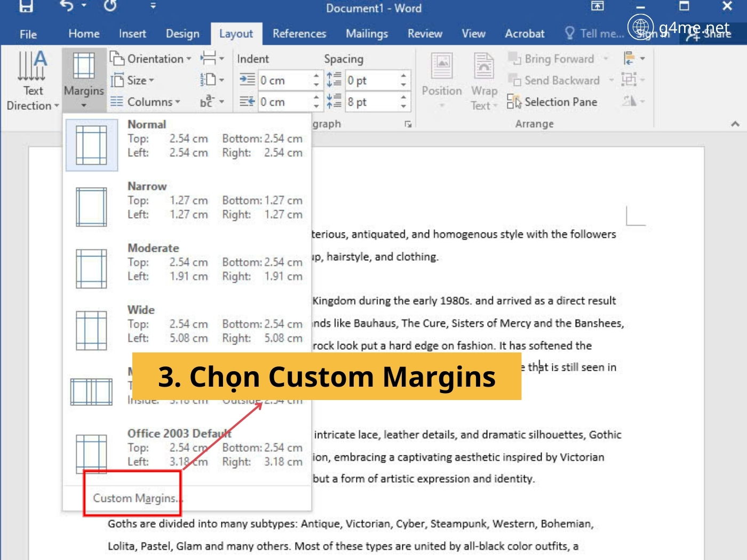Increase Spacing Before with up stepper
Viewport: 747px width, 560px height.
pos(403,76)
